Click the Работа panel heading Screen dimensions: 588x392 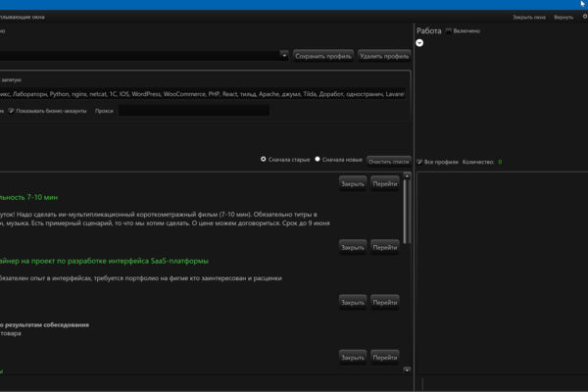(429, 31)
